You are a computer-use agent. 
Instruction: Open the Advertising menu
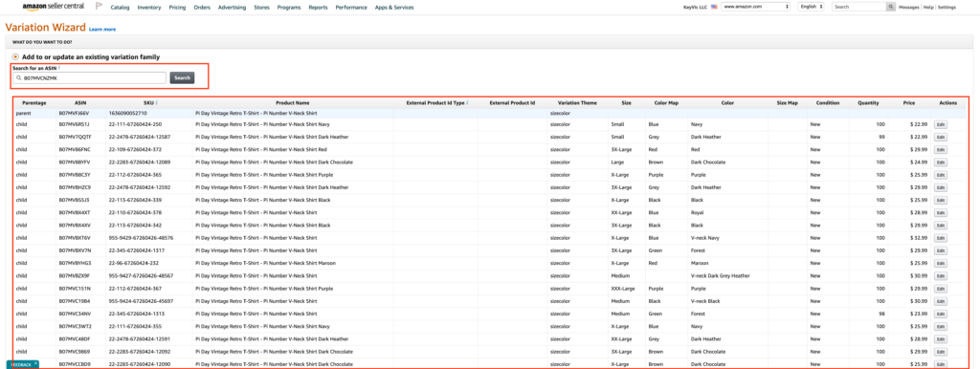(x=232, y=8)
